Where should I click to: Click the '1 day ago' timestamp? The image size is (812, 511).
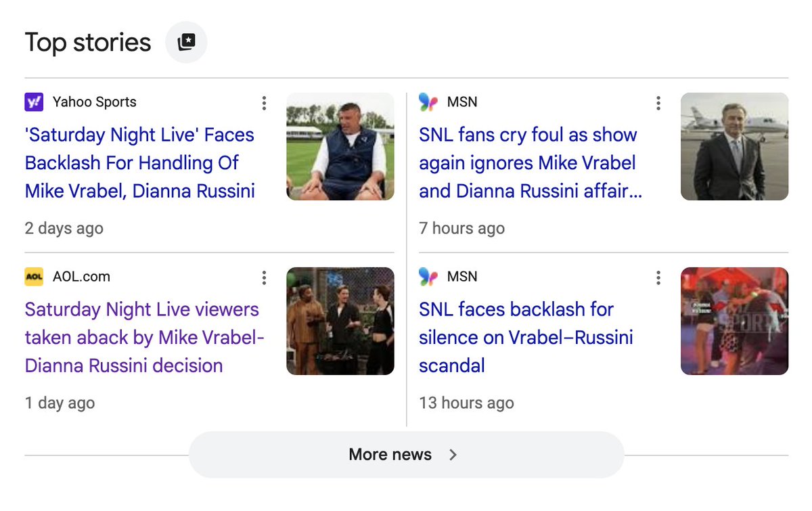[60, 403]
